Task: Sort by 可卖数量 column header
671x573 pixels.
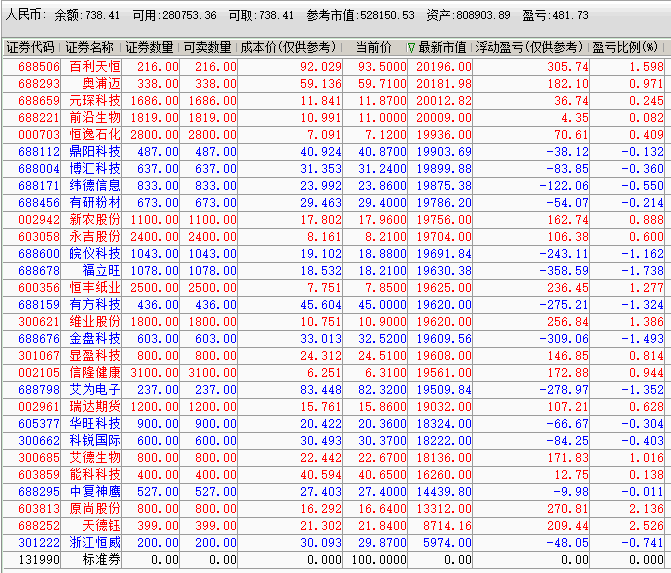Action: point(208,47)
